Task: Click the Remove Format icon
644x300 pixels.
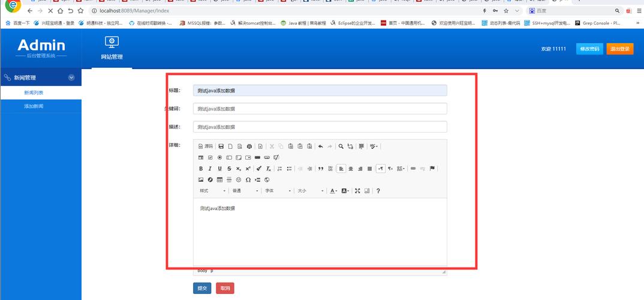Action: pyautogui.click(x=268, y=169)
